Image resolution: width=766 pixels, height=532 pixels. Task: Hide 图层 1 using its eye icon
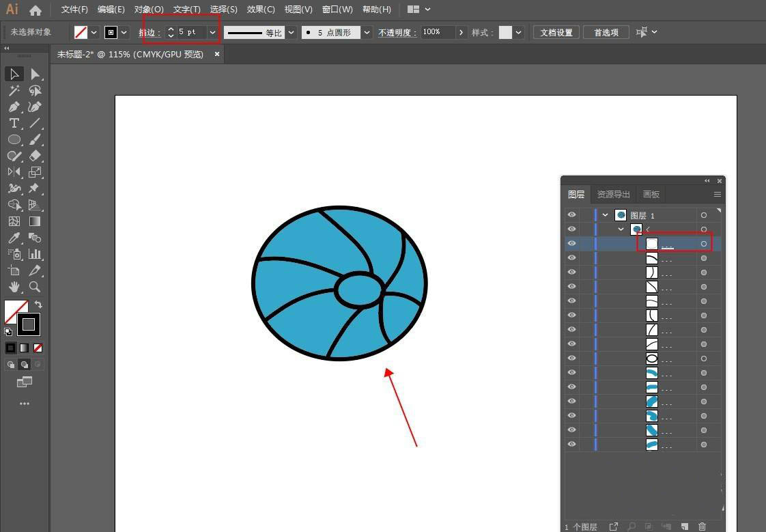pos(571,215)
